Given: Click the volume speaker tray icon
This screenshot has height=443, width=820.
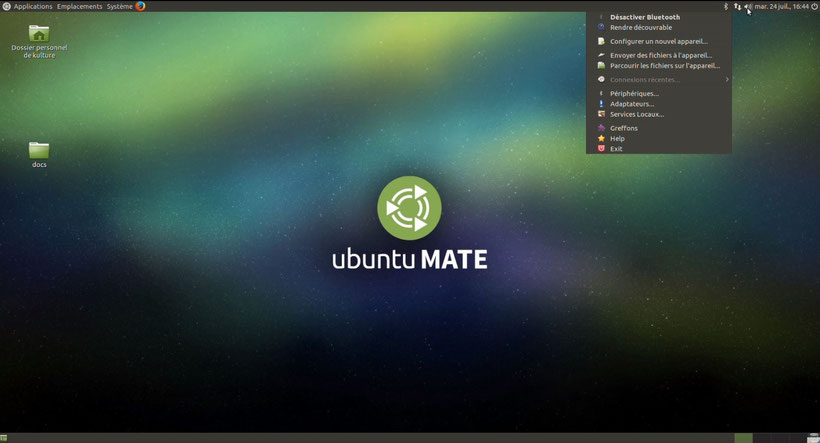Looking at the screenshot, I should coord(748,6).
